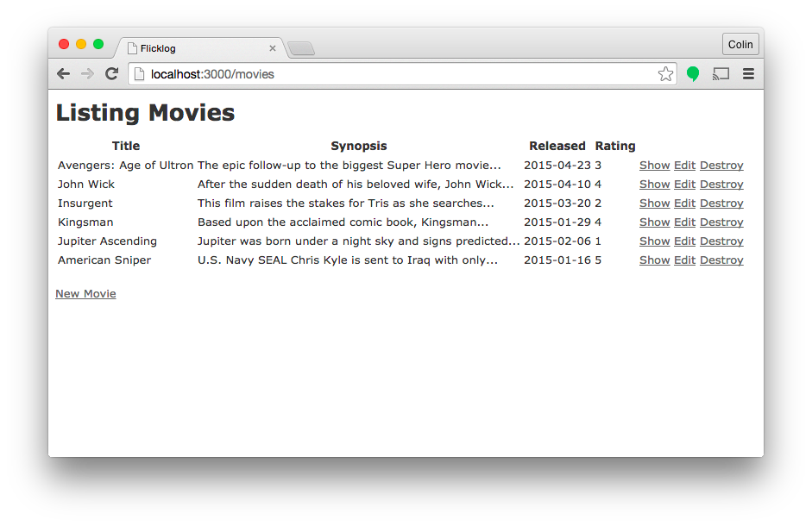Click the synopsis starting 'Based upon the acclaimed'

pos(343,222)
